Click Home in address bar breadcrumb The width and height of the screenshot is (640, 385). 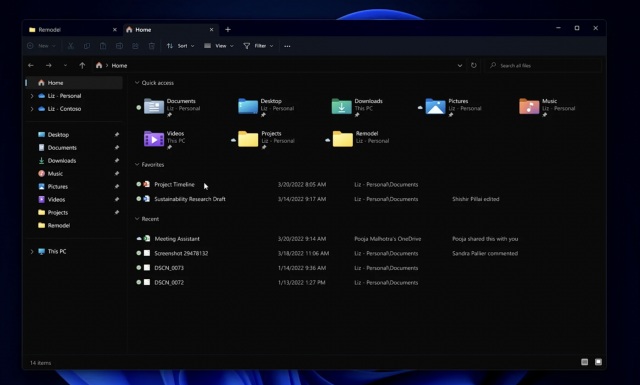(x=119, y=65)
